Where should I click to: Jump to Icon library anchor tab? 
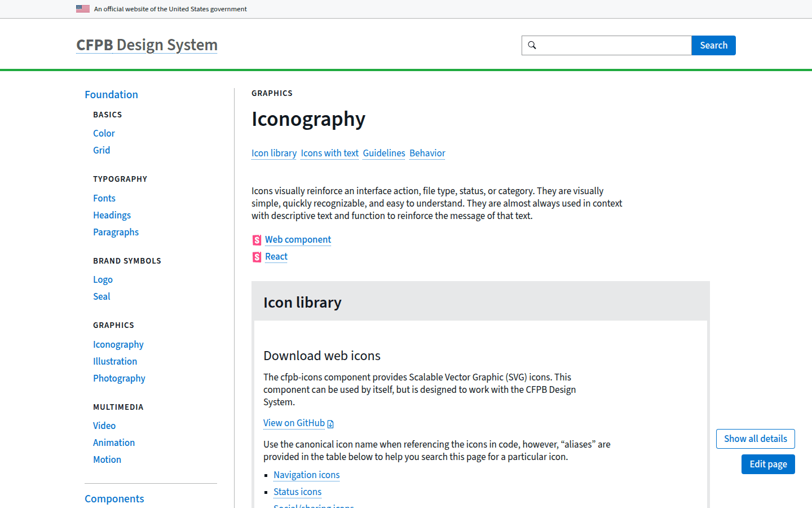(274, 153)
